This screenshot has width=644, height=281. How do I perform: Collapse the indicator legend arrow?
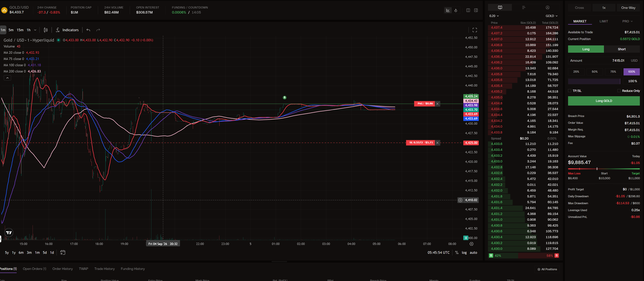coord(7,78)
